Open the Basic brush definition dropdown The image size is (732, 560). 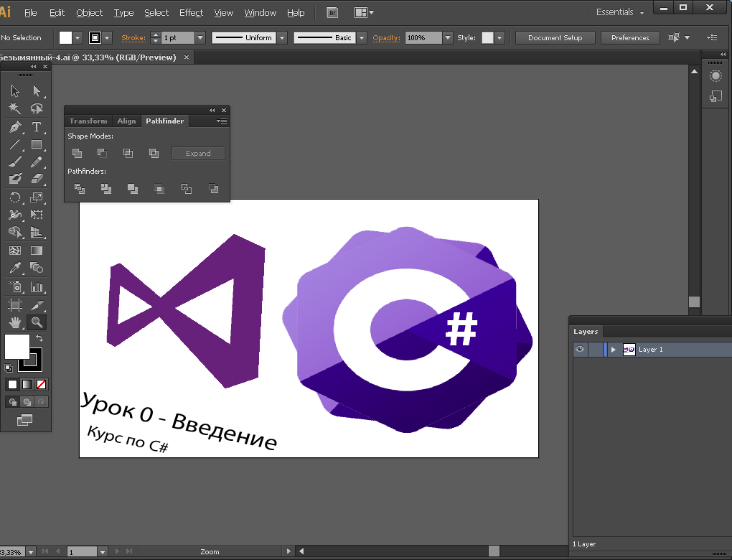click(362, 38)
